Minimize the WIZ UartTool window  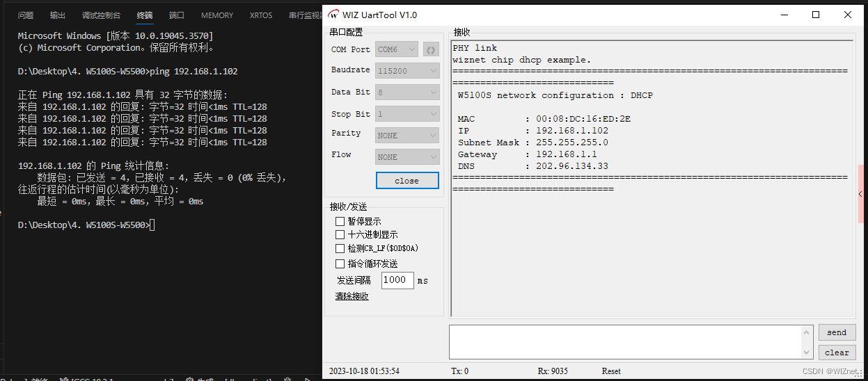(x=784, y=15)
